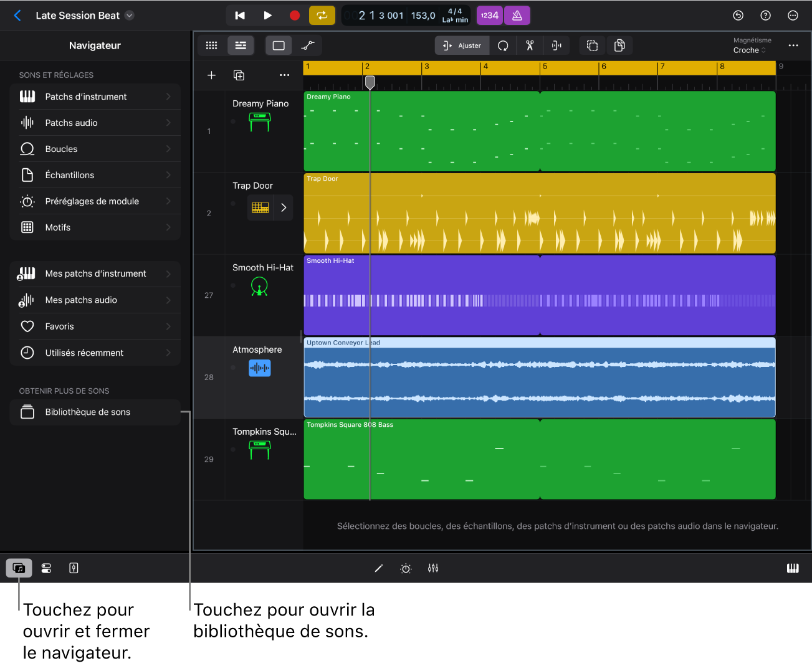This screenshot has height=666, width=812.
Task: Expand the Trap Door plug-in chevron
Action: click(x=283, y=207)
